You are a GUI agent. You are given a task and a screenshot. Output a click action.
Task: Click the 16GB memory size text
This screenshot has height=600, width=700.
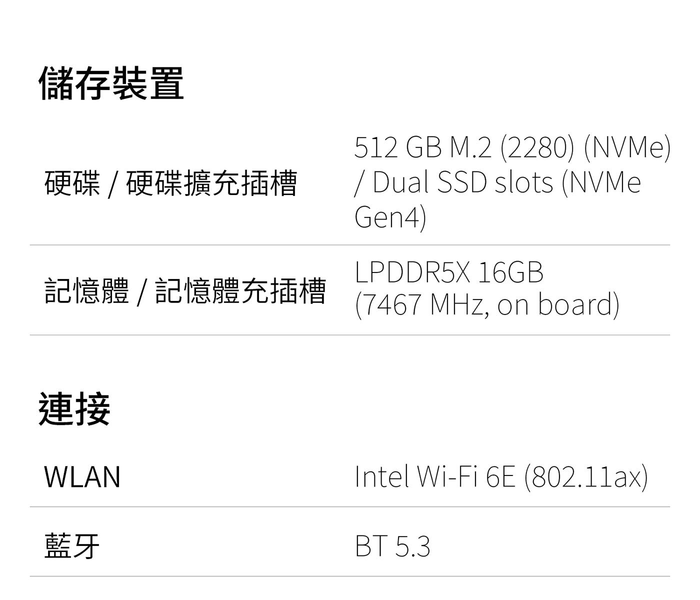tap(510, 273)
